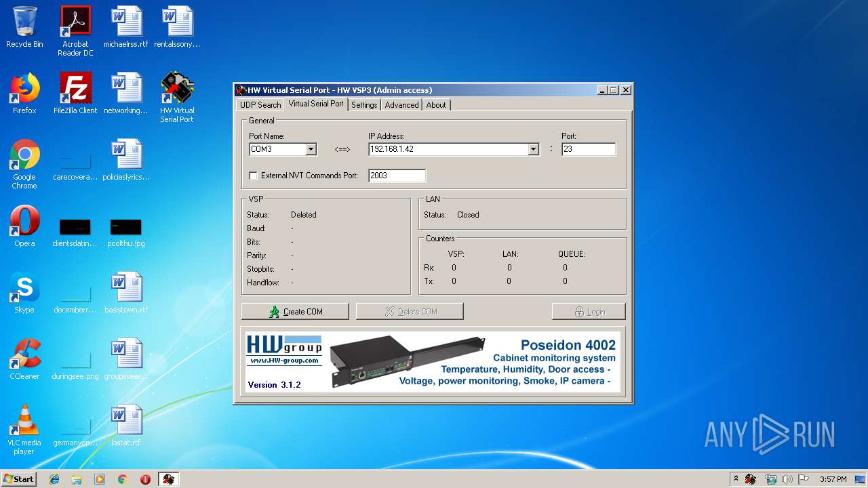Switch to the UDP Search tab
The height and width of the screenshot is (488, 868).
(260, 105)
